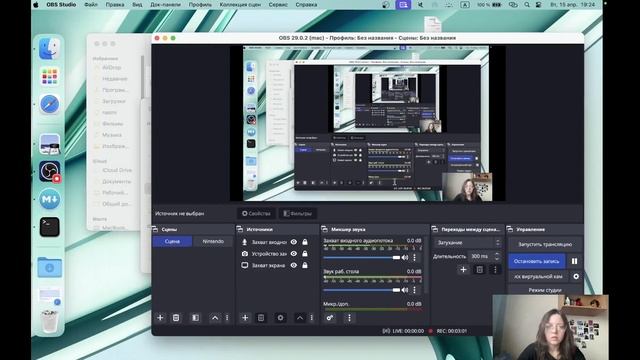Remove transition using trash in Переходы panel

480,269
